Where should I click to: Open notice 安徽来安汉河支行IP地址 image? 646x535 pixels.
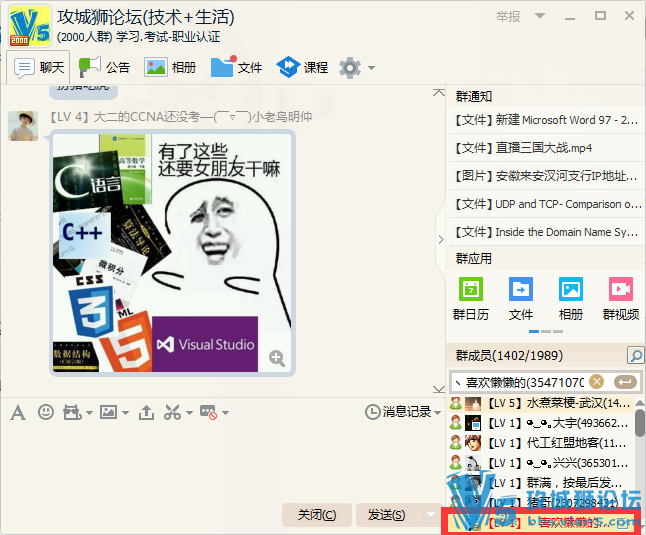tap(546, 176)
